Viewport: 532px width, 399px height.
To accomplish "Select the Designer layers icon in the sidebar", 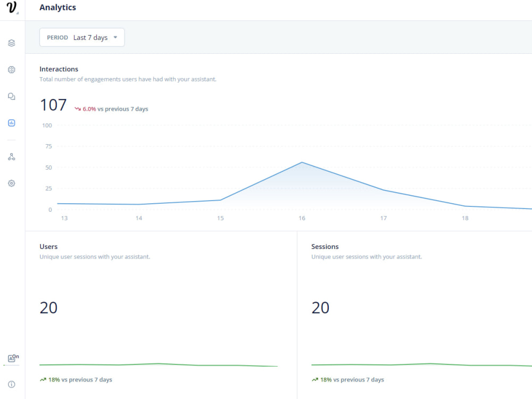I will (11, 43).
